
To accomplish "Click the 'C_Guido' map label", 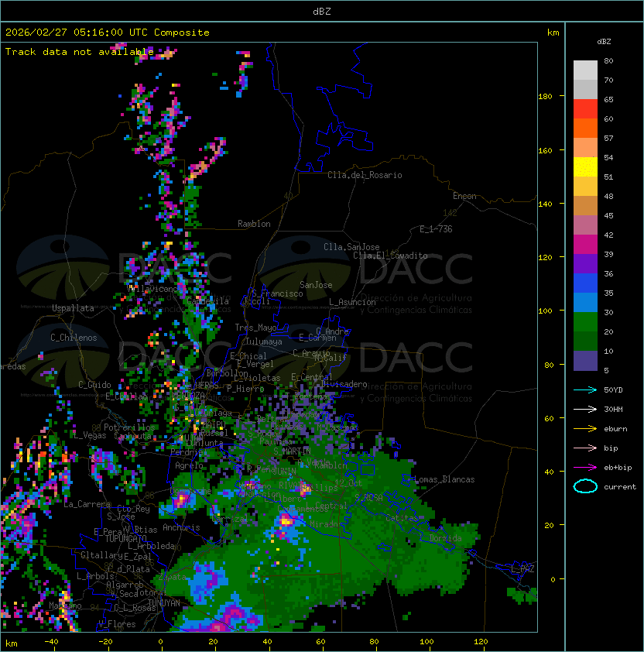I will click(x=94, y=385).
